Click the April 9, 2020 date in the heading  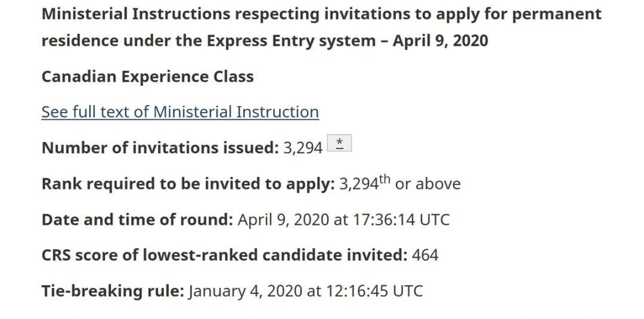(440, 41)
